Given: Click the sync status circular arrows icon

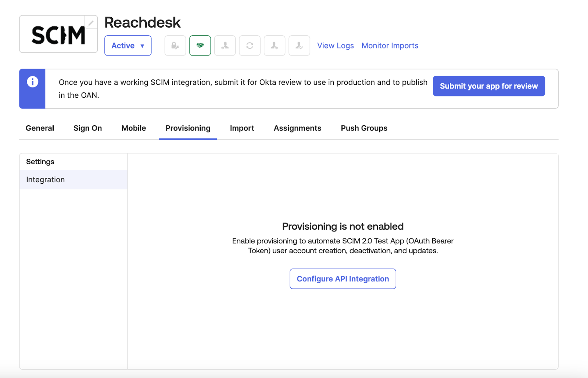Looking at the screenshot, I should (250, 45).
